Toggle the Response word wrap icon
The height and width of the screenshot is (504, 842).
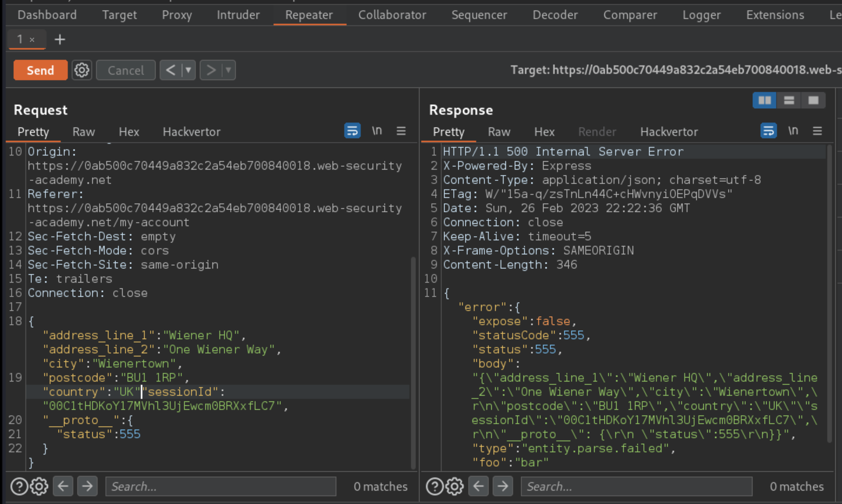pos(768,131)
